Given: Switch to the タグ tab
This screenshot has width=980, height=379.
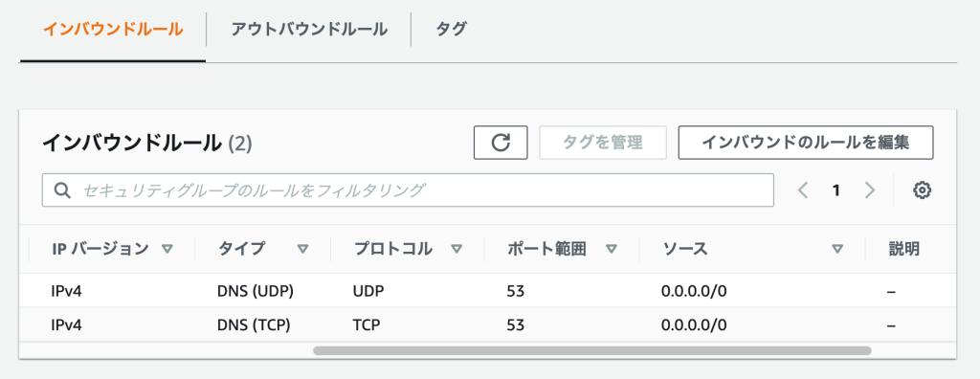Looking at the screenshot, I should [452, 30].
